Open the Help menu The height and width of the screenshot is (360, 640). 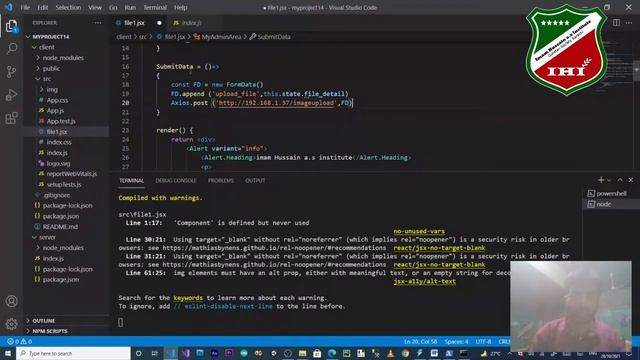pyautogui.click(x=180, y=7)
